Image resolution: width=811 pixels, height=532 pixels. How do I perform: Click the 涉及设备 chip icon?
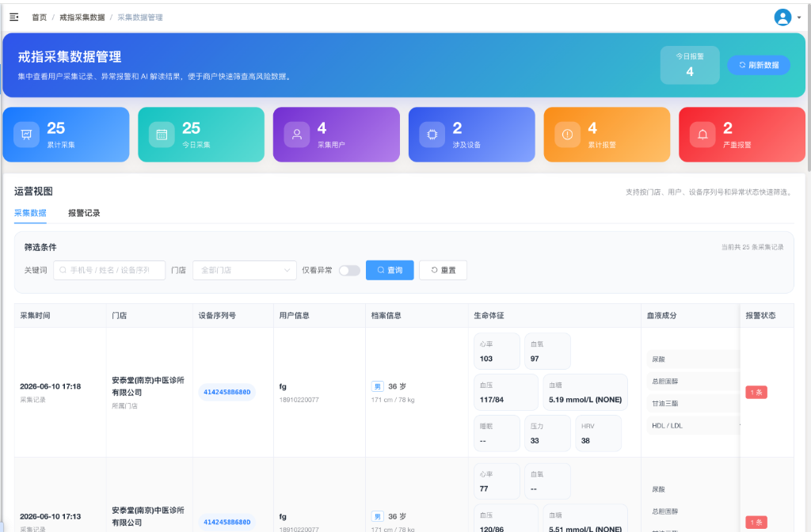pos(432,135)
